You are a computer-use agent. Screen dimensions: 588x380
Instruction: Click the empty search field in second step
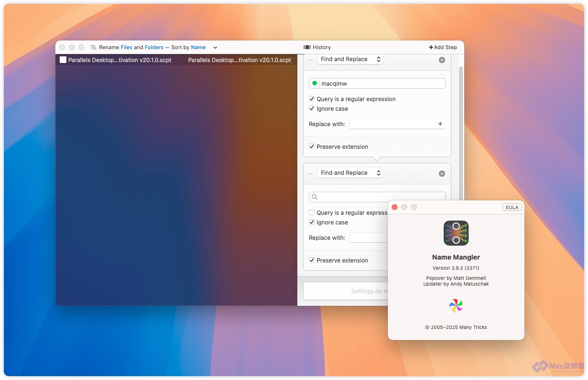click(x=377, y=197)
